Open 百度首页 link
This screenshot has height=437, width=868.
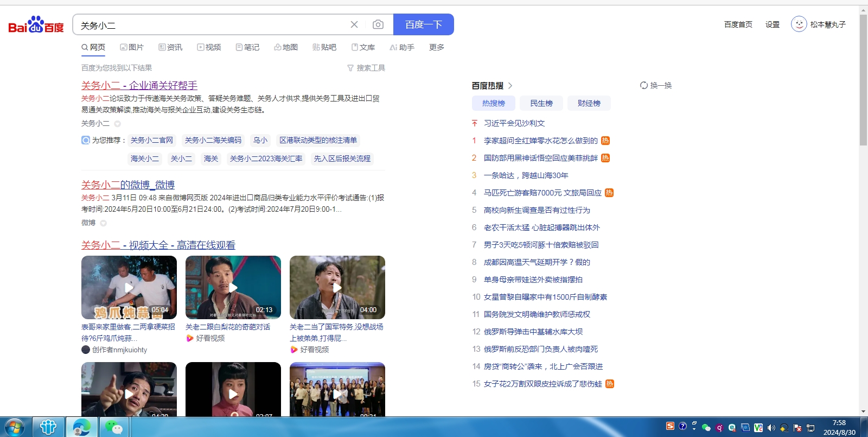click(738, 24)
